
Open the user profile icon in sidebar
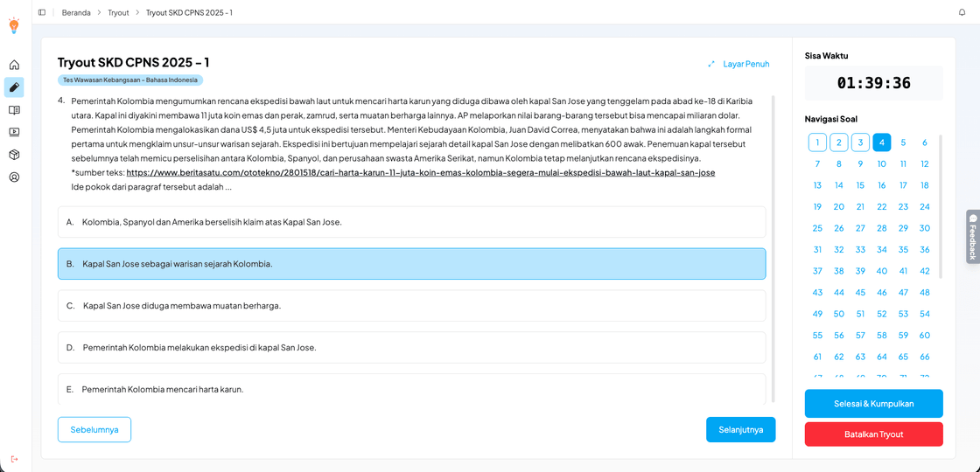point(14,177)
